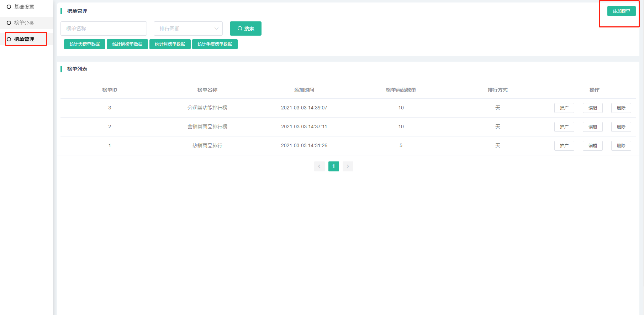Viewport: 644px width, 315px height.
Task: Click 编辑 for 营销类商品排行榜
Action: tap(593, 127)
